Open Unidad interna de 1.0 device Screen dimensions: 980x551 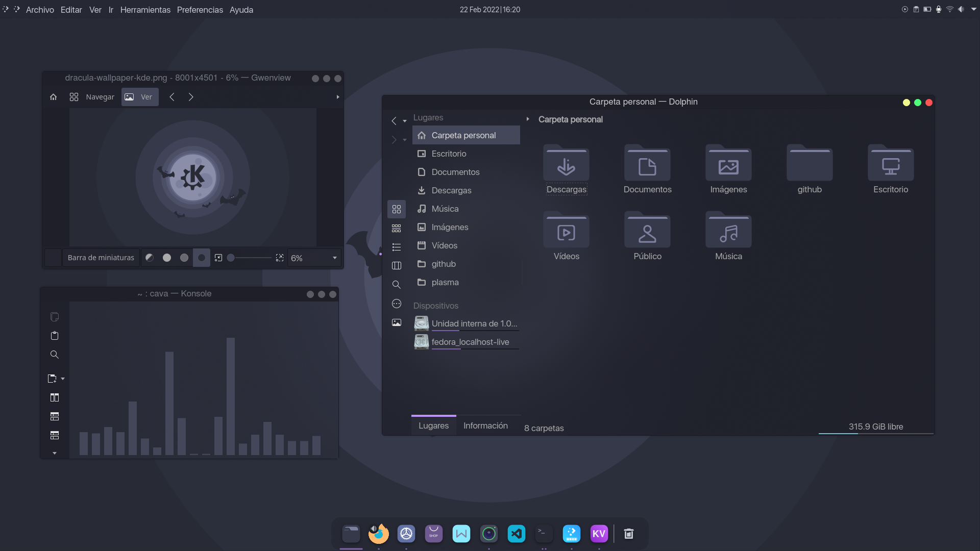click(466, 323)
